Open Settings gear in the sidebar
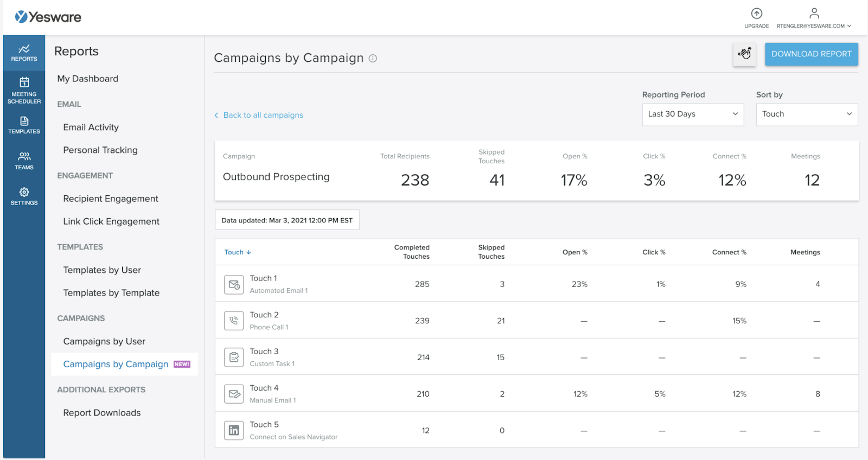This screenshot has width=868, height=460. 24,196
